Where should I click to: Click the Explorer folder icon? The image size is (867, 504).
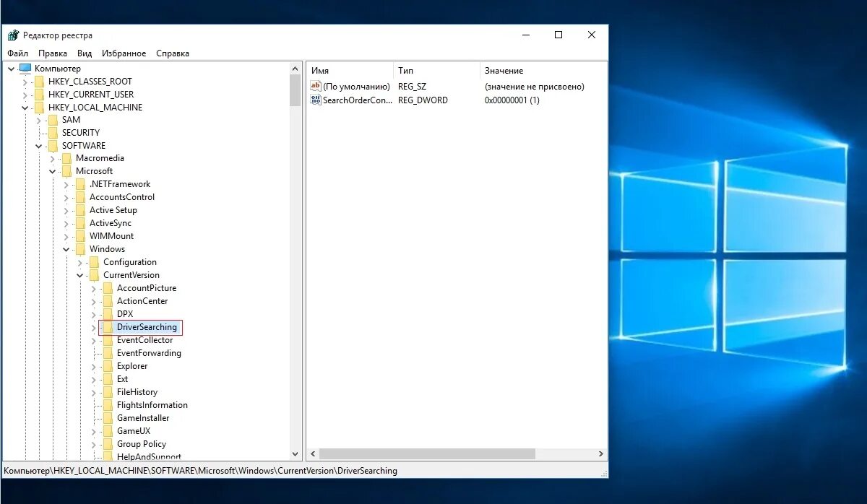click(x=108, y=366)
